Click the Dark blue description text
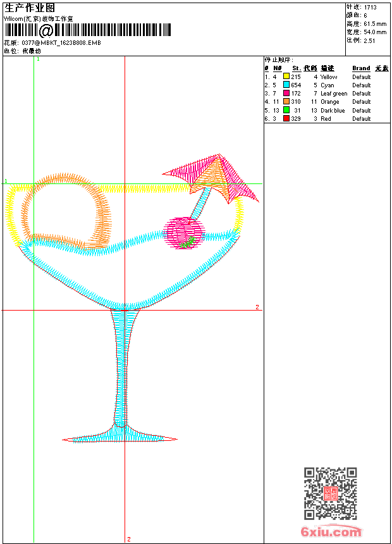Image resolution: width=392 pixels, height=544 pixels. (x=333, y=110)
